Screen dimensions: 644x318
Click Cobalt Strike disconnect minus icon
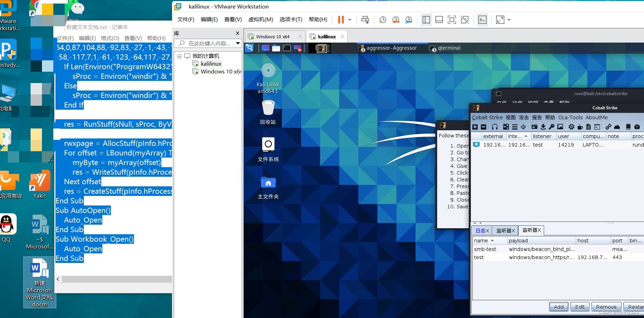pos(483,127)
